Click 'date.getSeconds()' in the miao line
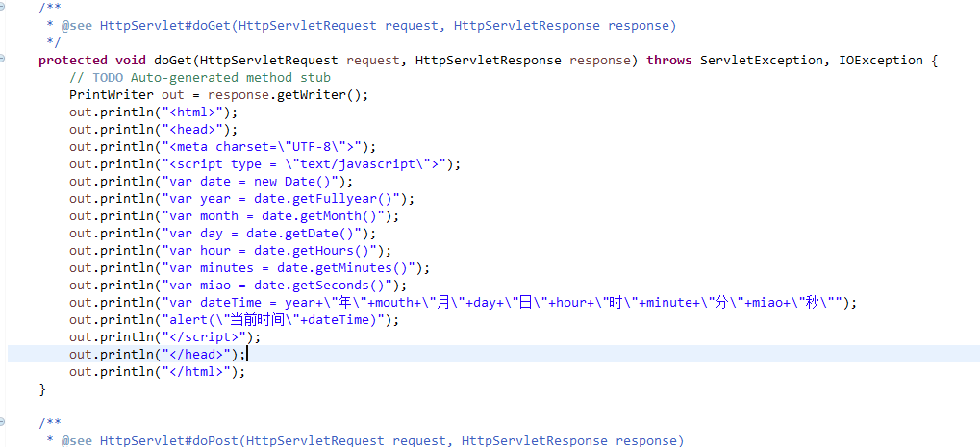The width and height of the screenshot is (980, 447). click(x=319, y=286)
